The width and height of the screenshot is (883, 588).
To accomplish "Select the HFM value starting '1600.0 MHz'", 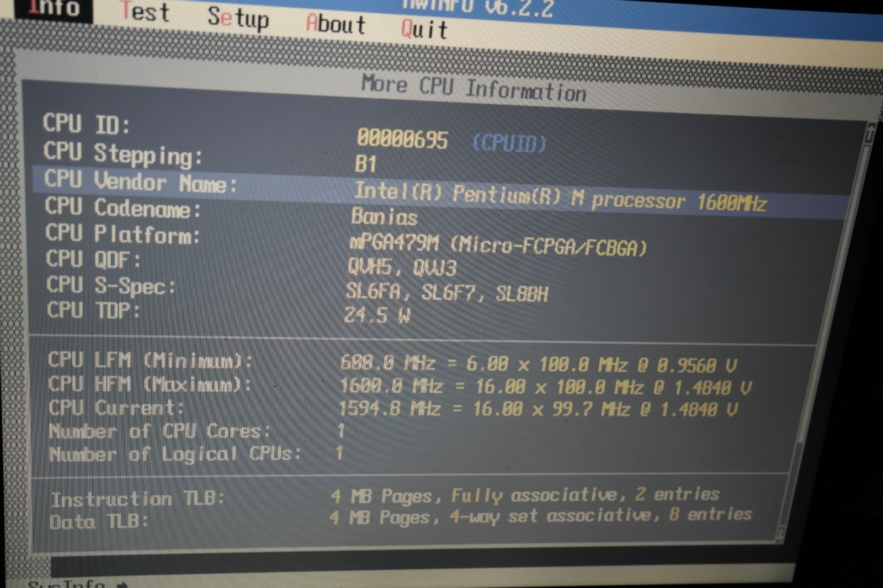I will coord(545,387).
